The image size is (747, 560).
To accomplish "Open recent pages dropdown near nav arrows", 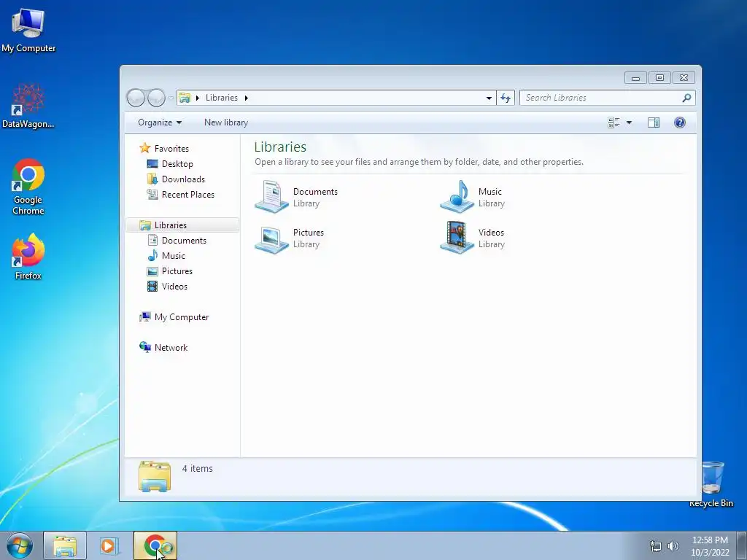I will click(171, 98).
